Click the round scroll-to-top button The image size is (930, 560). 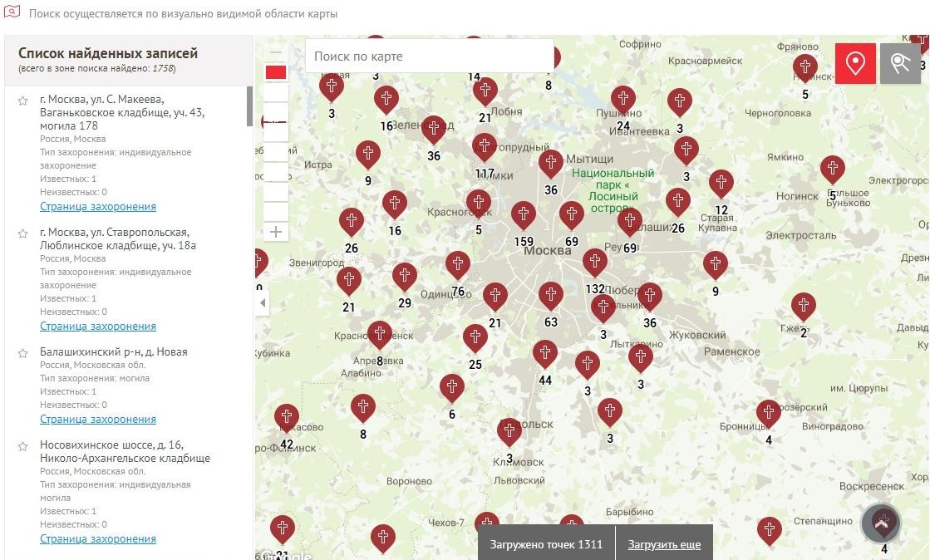[881, 523]
